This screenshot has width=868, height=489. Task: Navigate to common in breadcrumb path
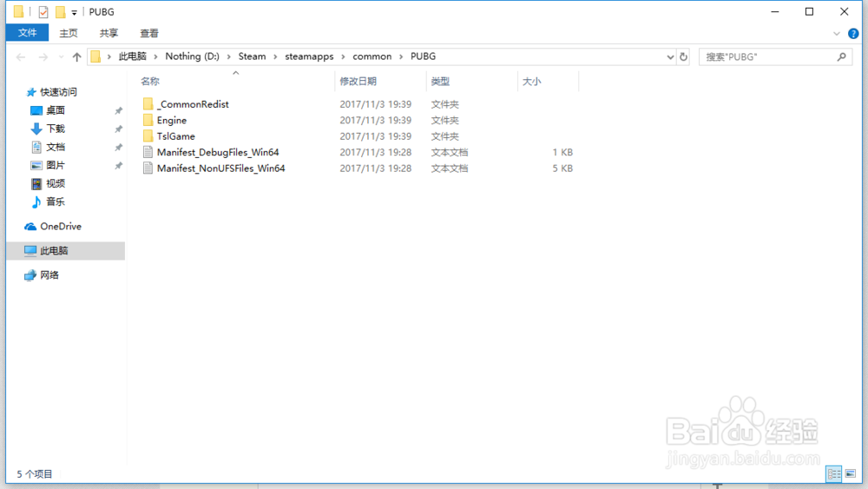(372, 56)
